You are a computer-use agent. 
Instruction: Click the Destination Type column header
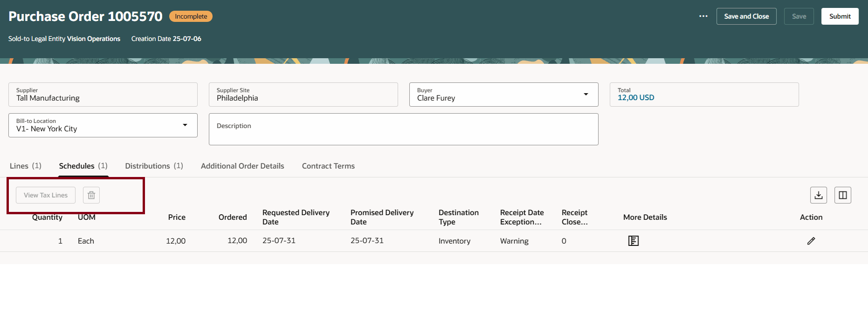[459, 217]
